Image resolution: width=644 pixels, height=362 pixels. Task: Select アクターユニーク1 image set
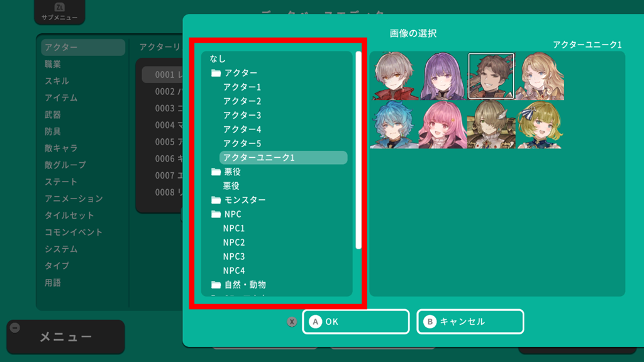284,158
